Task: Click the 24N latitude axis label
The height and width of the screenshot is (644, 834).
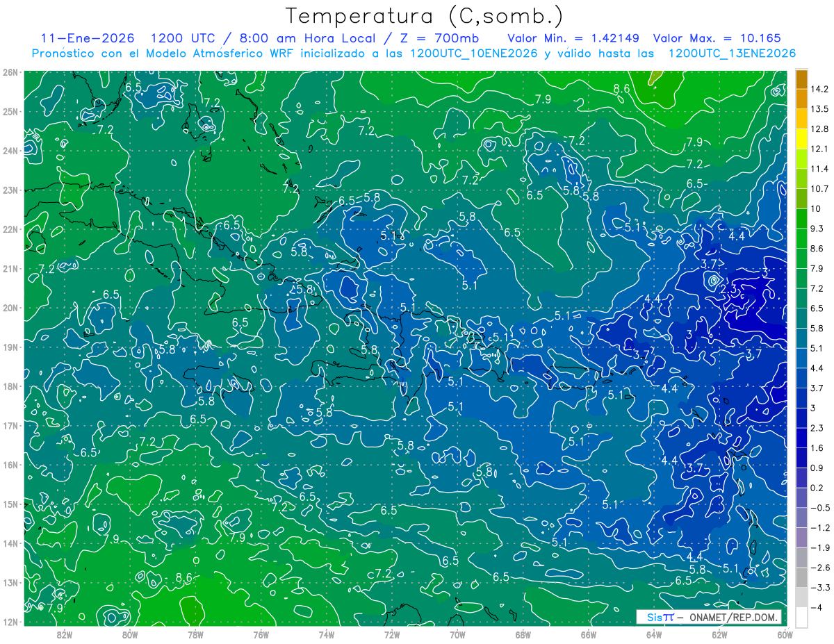Action: [10, 151]
